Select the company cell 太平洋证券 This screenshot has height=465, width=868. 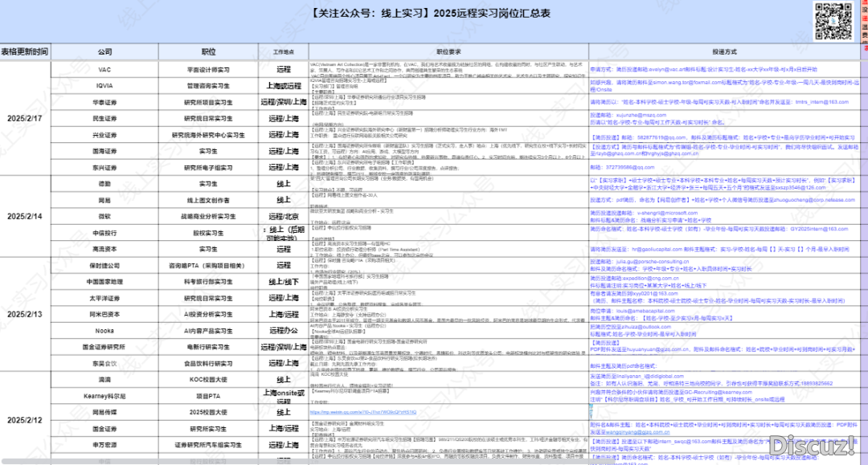tap(104, 298)
